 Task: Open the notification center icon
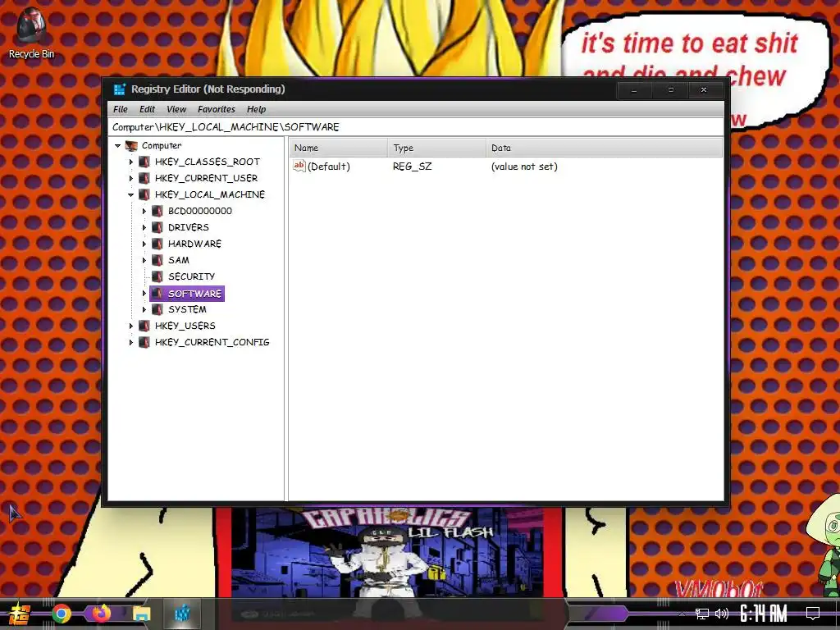pyautogui.click(x=813, y=614)
